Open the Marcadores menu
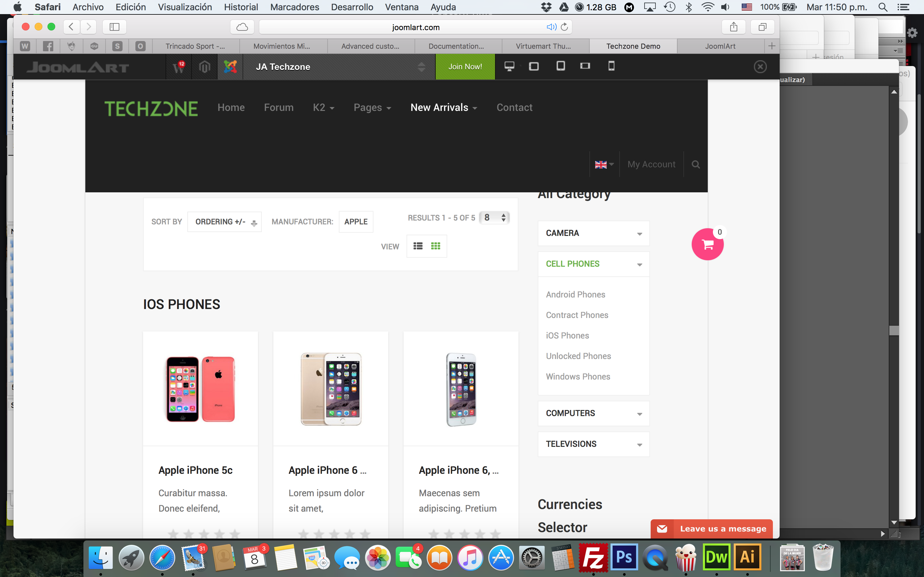The width and height of the screenshot is (924, 577). click(x=295, y=7)
